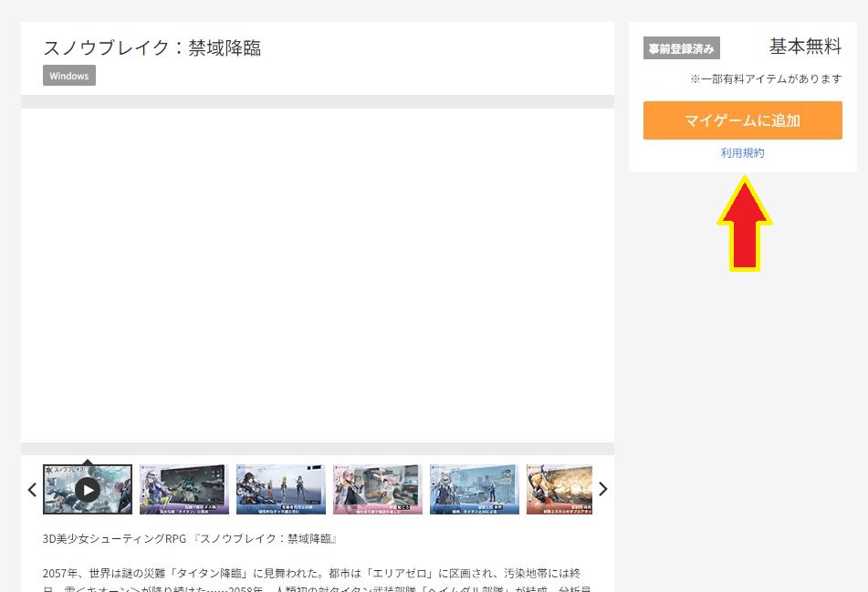Click the game title スノウブレイク：禁域降臨
This screenshot has width=868, height=592.
coord(152,48)
